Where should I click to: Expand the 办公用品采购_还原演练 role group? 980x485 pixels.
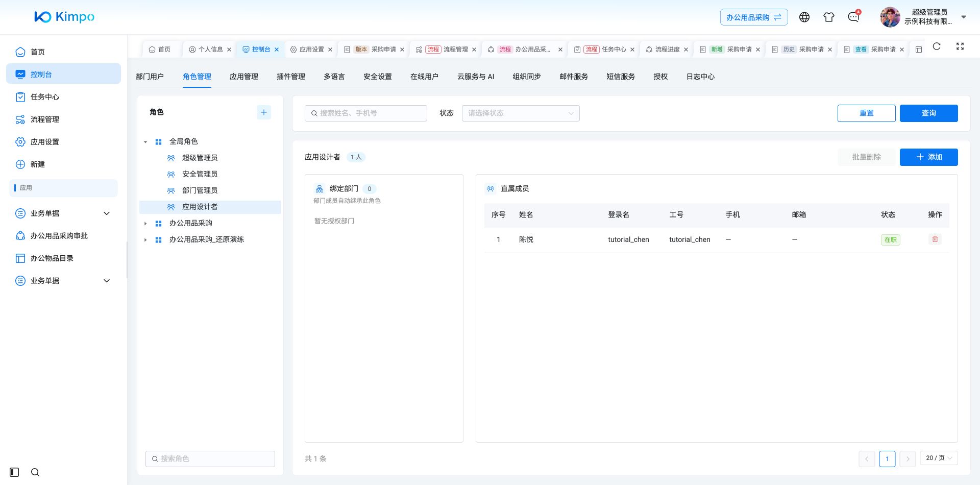(x=145, y=240)
